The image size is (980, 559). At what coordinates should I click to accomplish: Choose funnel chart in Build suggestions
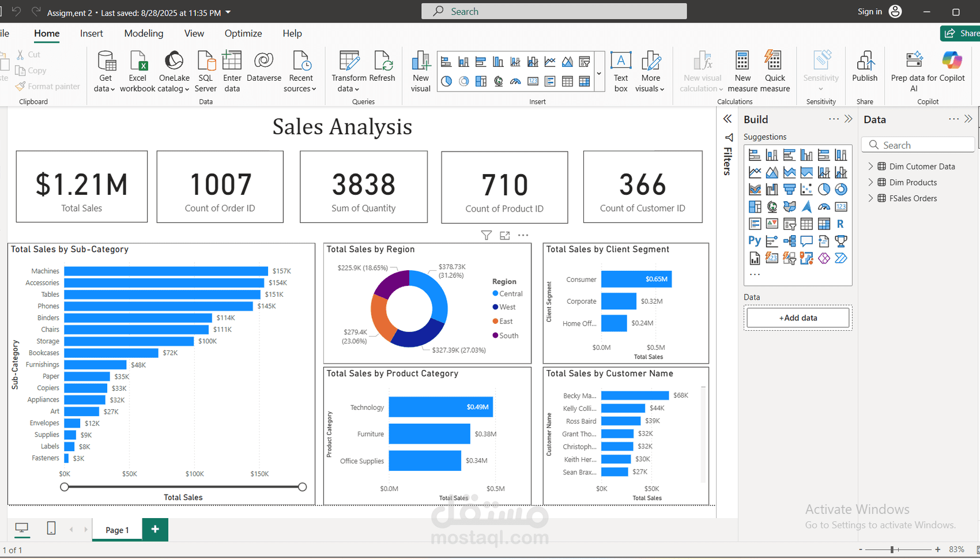tap(789, 189)
